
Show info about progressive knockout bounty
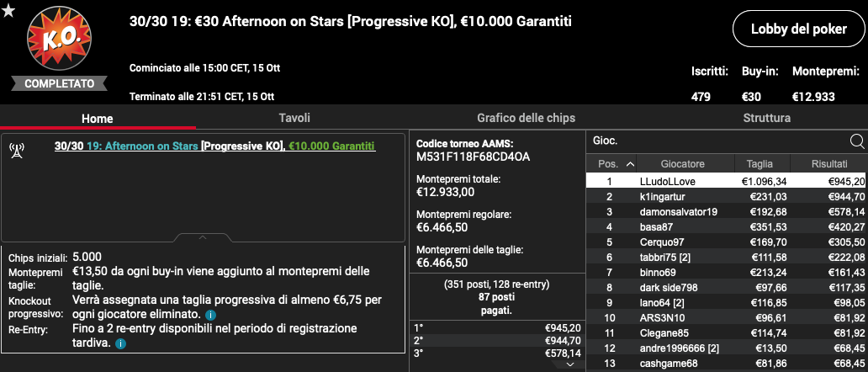click(210, 315)
